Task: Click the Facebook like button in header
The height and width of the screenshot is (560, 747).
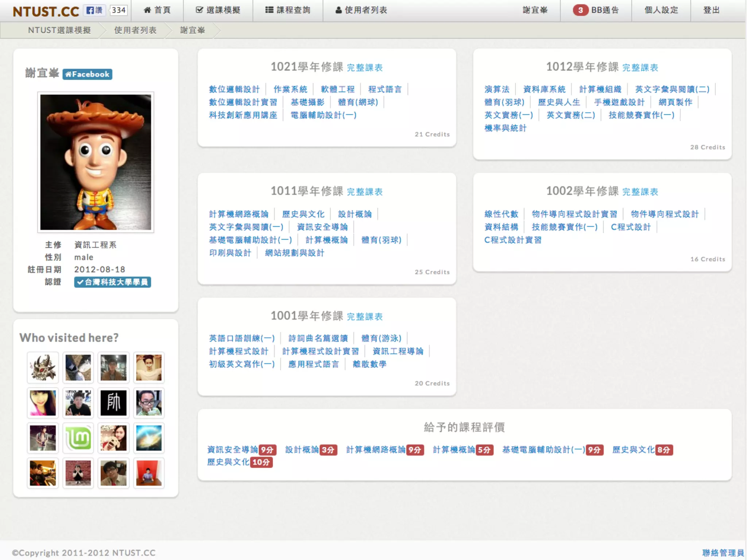Action: pyautogui.click(x=94, y=10)
